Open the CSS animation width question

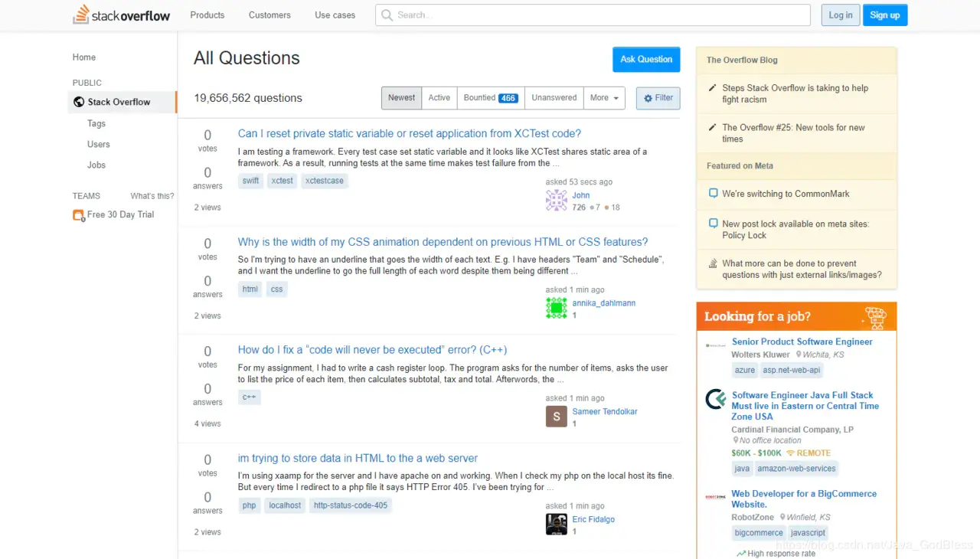click(x=443, y=242)
